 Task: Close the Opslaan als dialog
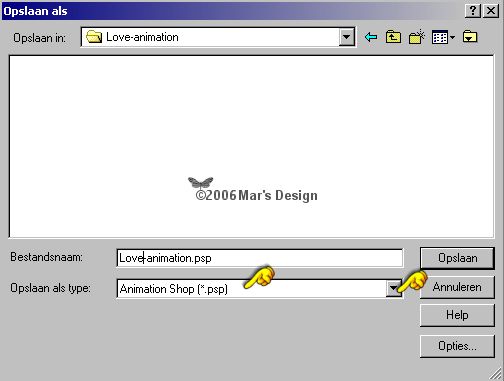click(x=491, y=11)
